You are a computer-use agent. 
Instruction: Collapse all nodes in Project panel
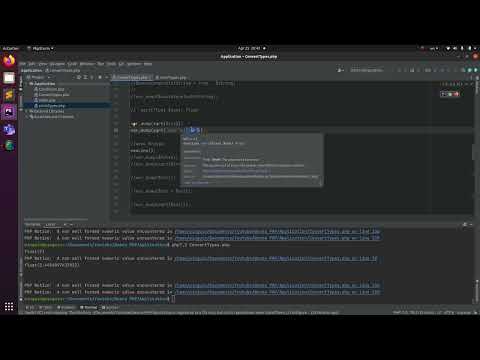coord(92,77)
